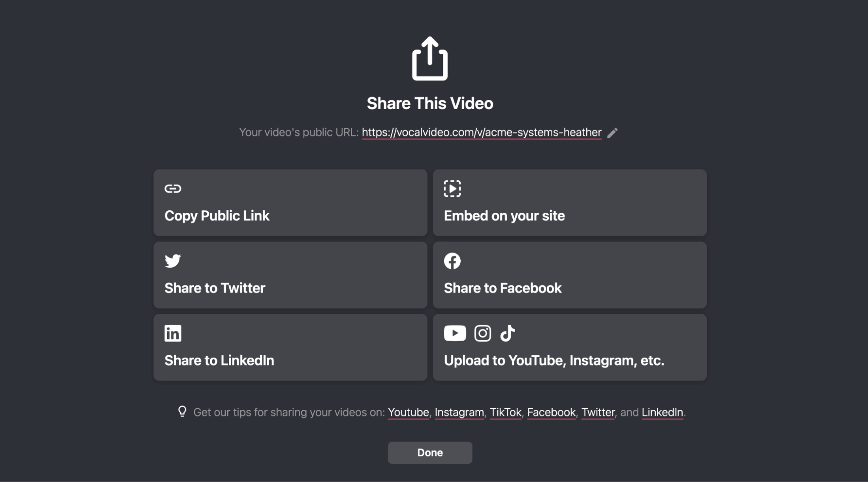Click the Twitter bird icon
This screenshot has height=482, width=868.
coord(172,261)
